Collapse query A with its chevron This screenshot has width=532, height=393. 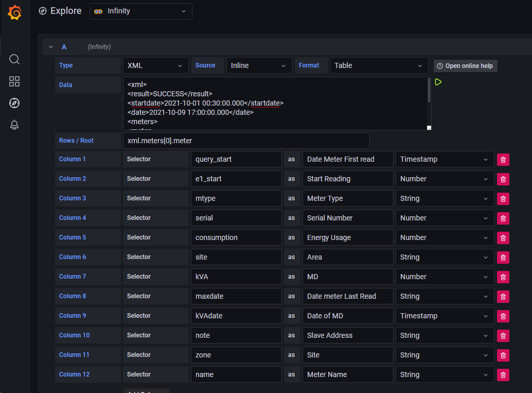pos(50,46)
